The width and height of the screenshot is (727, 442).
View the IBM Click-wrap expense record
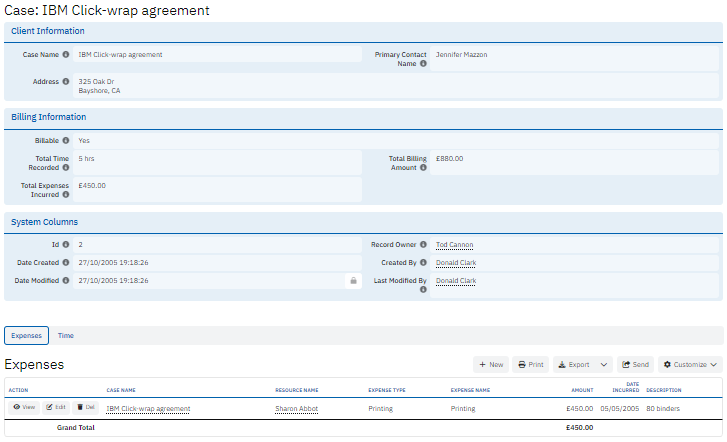(24, 408)
